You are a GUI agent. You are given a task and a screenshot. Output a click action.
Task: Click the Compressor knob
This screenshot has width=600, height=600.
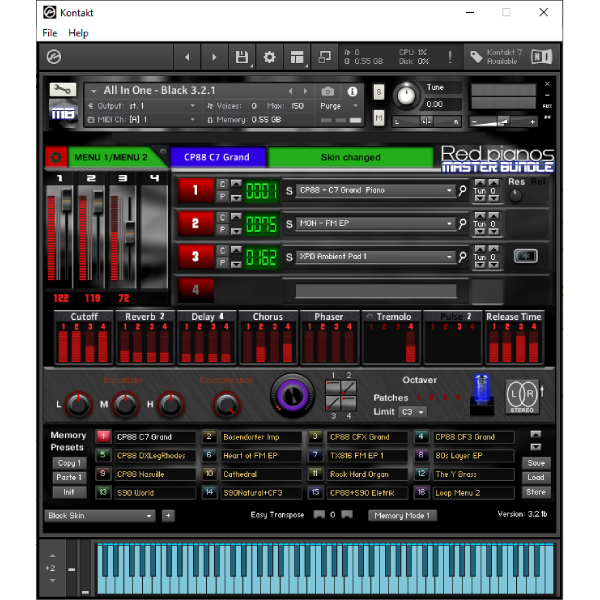pos(226,404)
